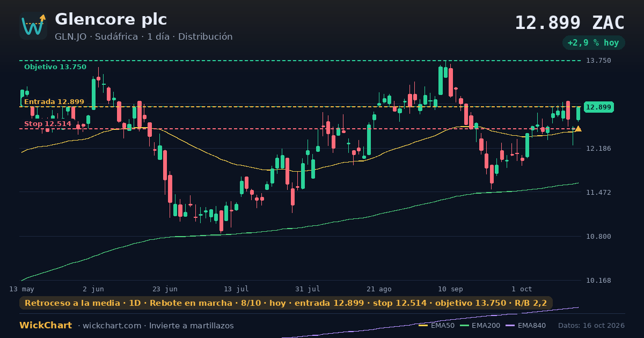Click the 13 may date label
The height and width of the screenshot is (338, 644).
[21, 289]
